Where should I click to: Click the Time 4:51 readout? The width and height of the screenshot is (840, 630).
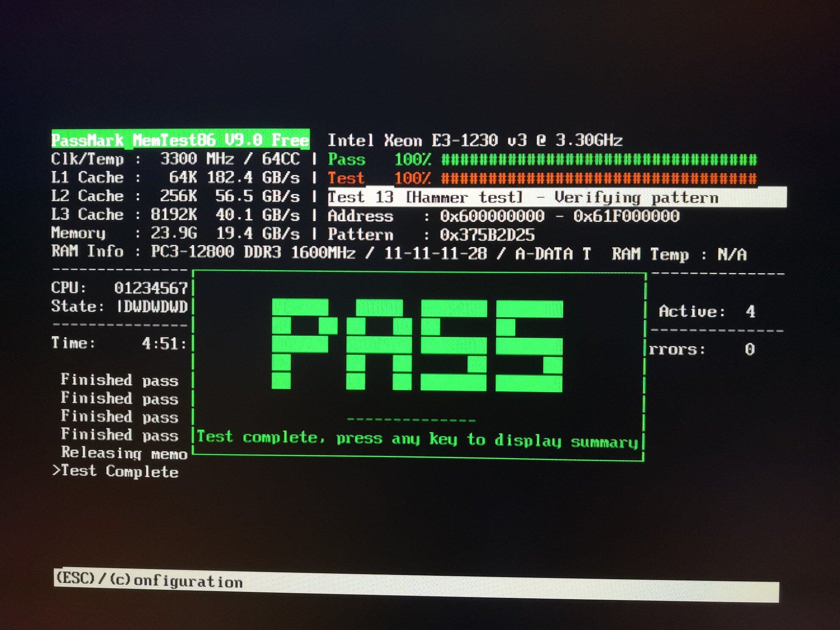click(119, 343)
